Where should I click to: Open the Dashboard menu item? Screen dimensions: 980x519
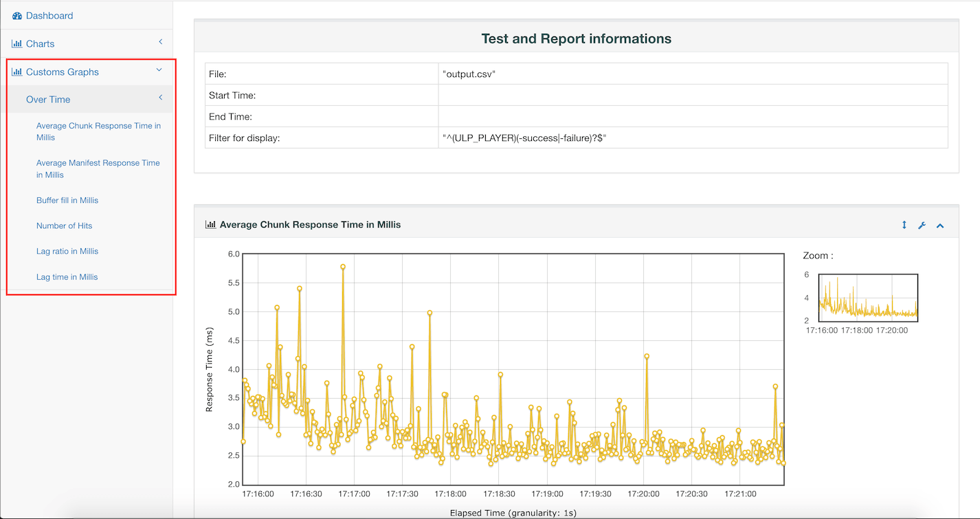pos(49,16)
